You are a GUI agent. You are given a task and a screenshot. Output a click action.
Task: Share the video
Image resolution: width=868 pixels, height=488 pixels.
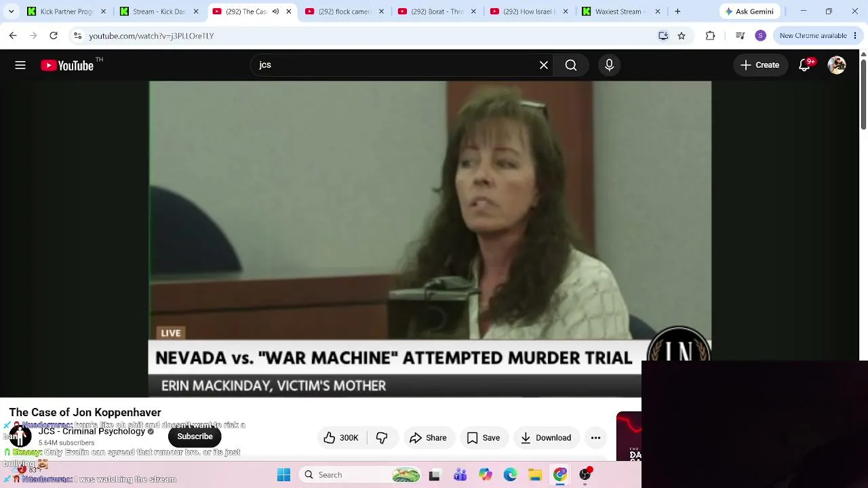click(x=428, y=438)
